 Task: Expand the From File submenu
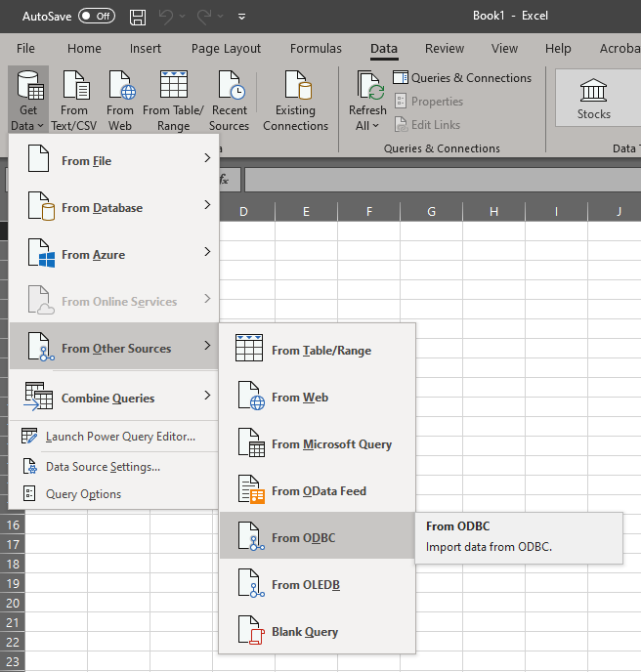click(x=112, y=161)
